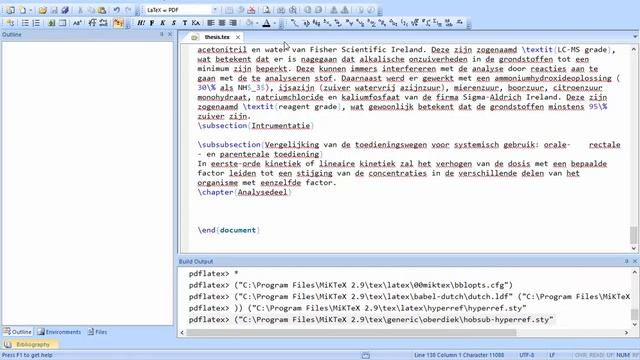Align text left in format toolbar

pyautogui.click(x=211, y=23)
